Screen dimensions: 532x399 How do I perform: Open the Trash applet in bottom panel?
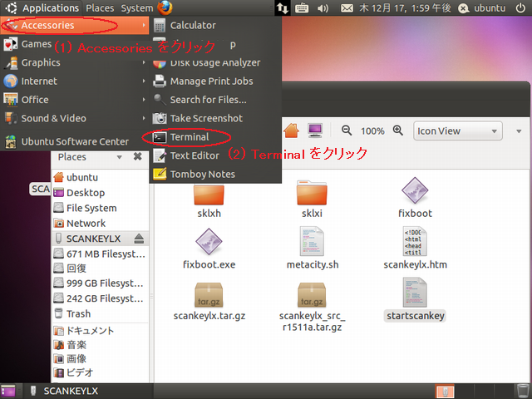click(x=521, y=392)
